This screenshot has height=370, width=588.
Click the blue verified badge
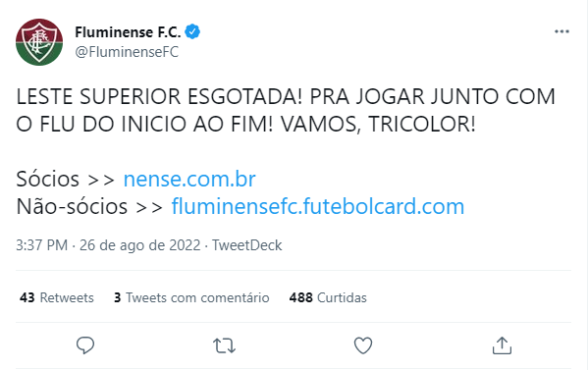[192, 31]
